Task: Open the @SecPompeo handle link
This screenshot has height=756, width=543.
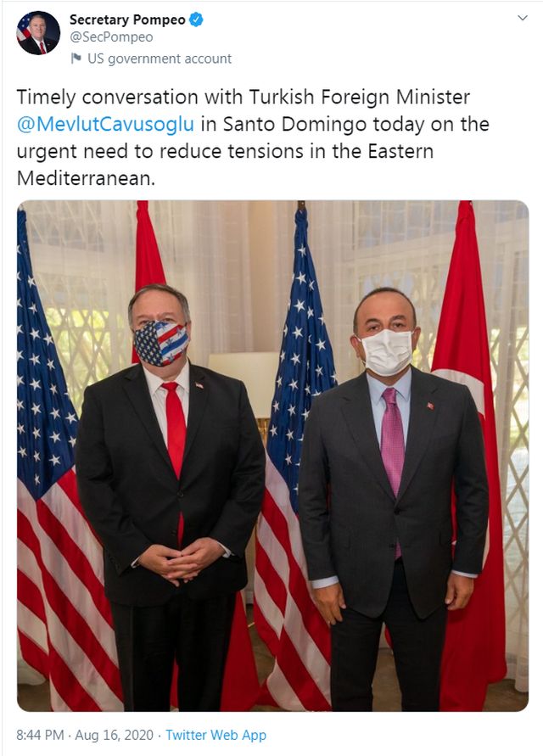Action: point(111,37)
